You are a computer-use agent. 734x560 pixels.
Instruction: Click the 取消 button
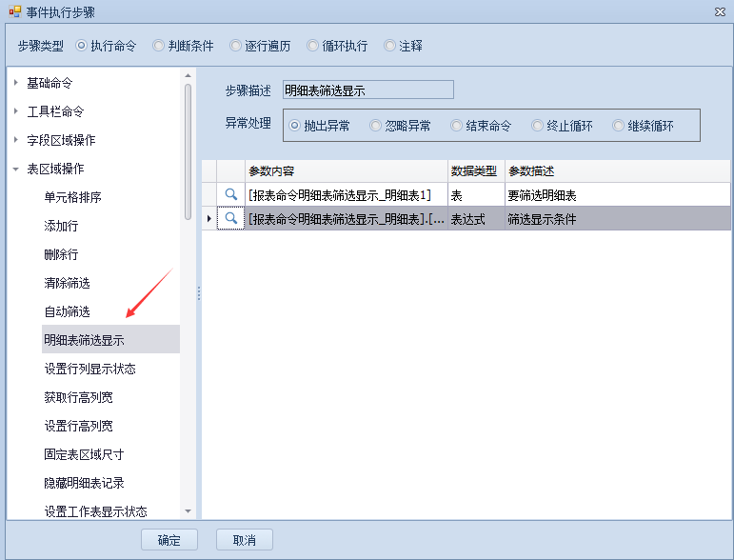244,540
